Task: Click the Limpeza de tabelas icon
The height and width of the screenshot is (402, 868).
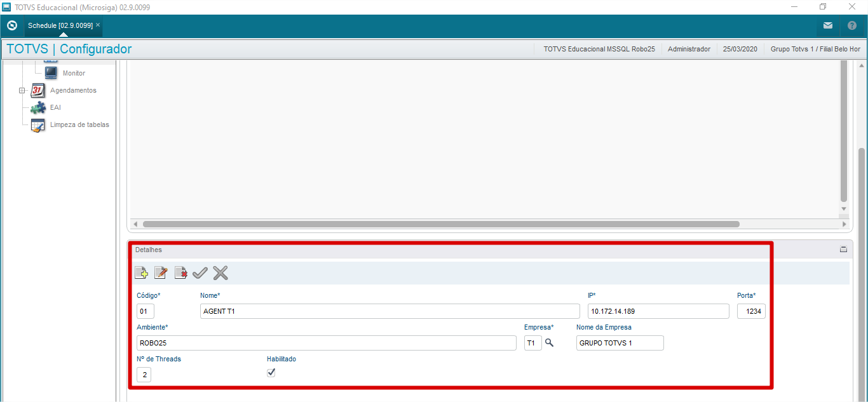Action: (38, 124)
